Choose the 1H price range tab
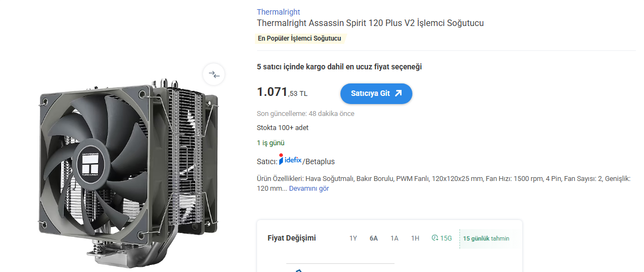 pos(415,238)
